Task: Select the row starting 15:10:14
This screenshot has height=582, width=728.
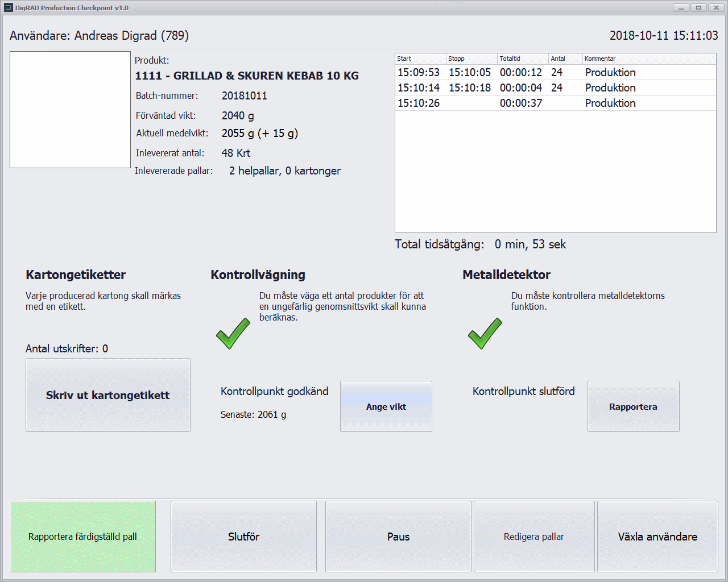Action: point(556,88)
